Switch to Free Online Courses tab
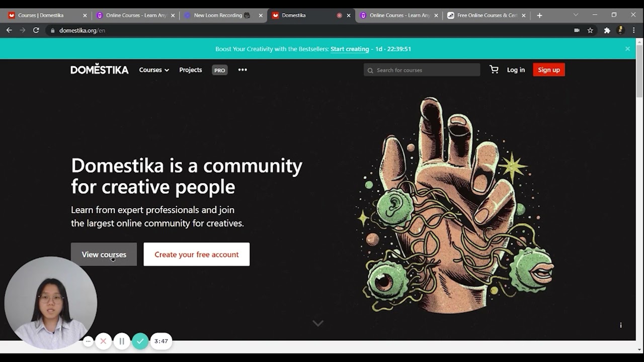Viewport: 644px width, 362px height. pyautogui.click(x=486, y=16)
